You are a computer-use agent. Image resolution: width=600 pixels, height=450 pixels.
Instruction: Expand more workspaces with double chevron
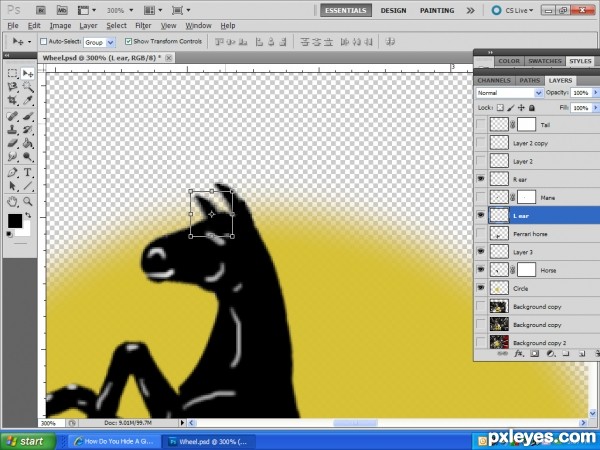[x=470, y=10]
